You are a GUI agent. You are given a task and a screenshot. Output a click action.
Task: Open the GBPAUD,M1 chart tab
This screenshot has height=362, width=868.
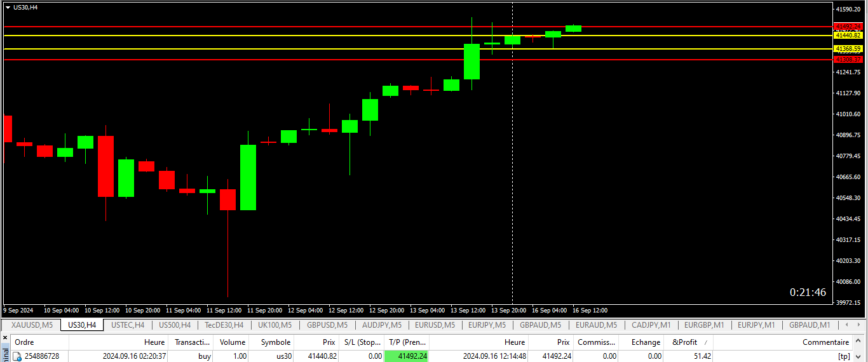pyautogui.click(x=810, y=325)
